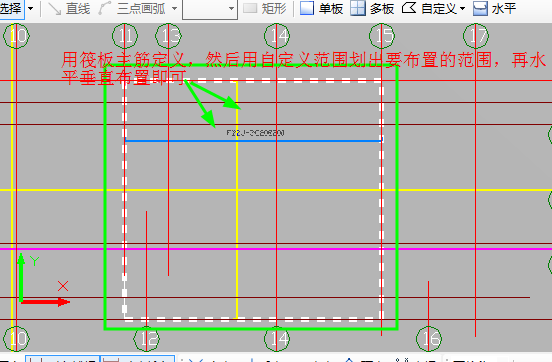Expand the 三点画弧 arc options arrow
Image resolution: width=552 pixels, height=362 pixels.
(174, 9)
